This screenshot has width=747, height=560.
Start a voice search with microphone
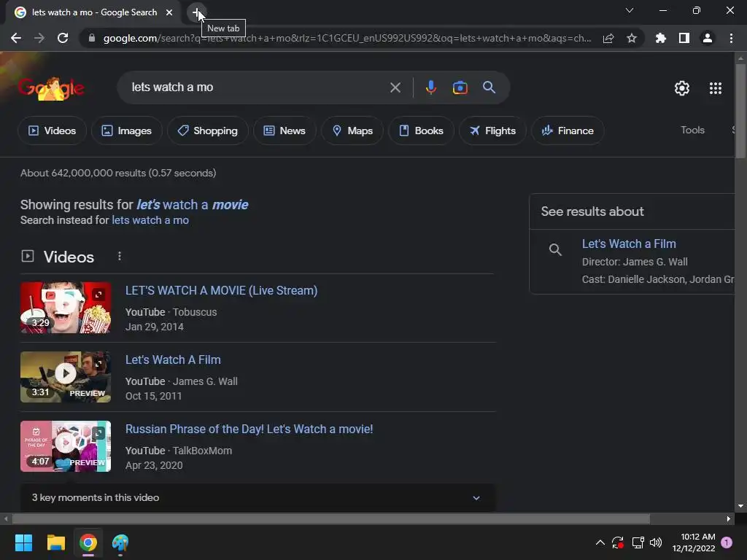tap(430, 87)
